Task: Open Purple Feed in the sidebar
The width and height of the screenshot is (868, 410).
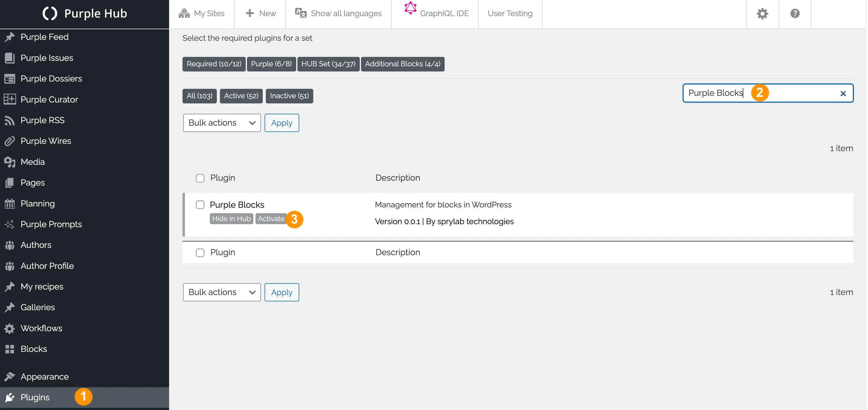Action: (44, 37)
